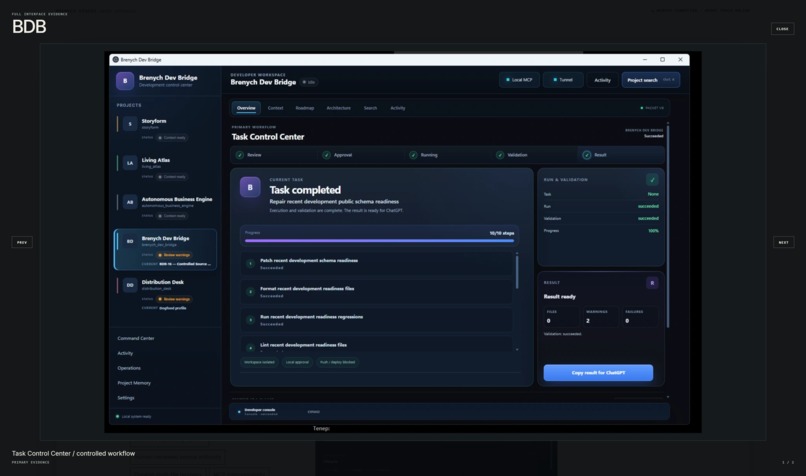The image size is (806, 476).
Task: Click the Patch recent development schema readiness step
Action: click(x=376, y=264)
